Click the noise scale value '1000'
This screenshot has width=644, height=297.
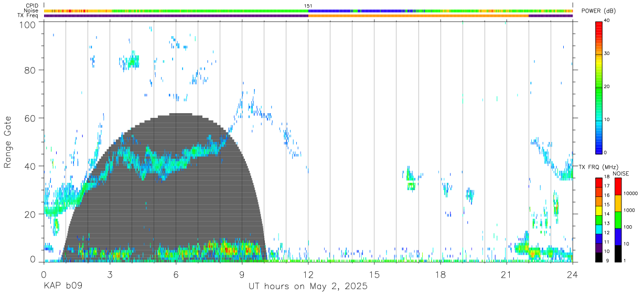pos(629,211)
